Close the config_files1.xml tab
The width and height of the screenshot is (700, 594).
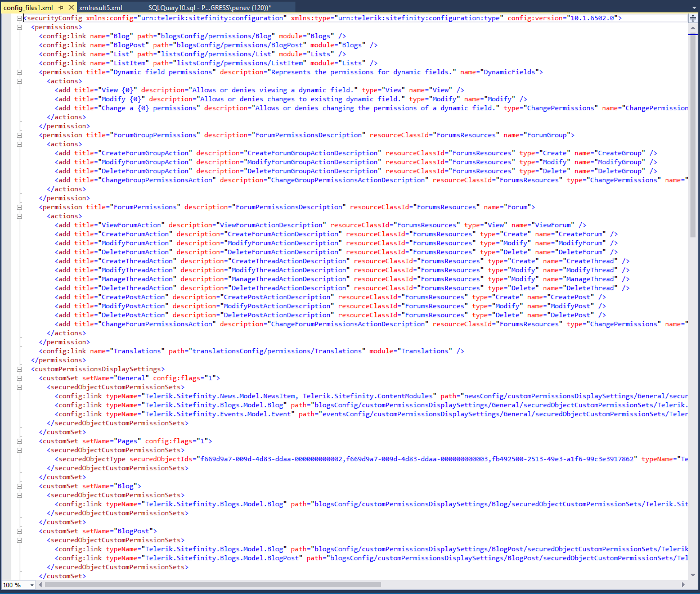pyautogui.click(x=71, y=8)
